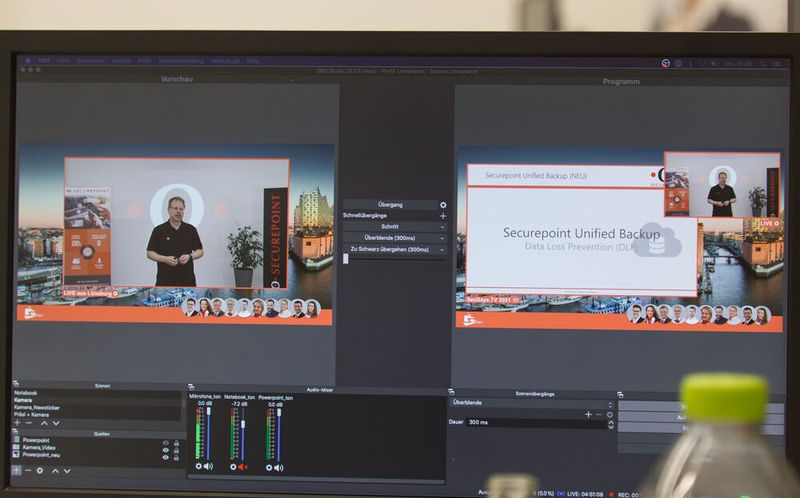Select the Powerpoint_neu source row
The height and width of the screenshot is (498, 800).
[97, 455]
